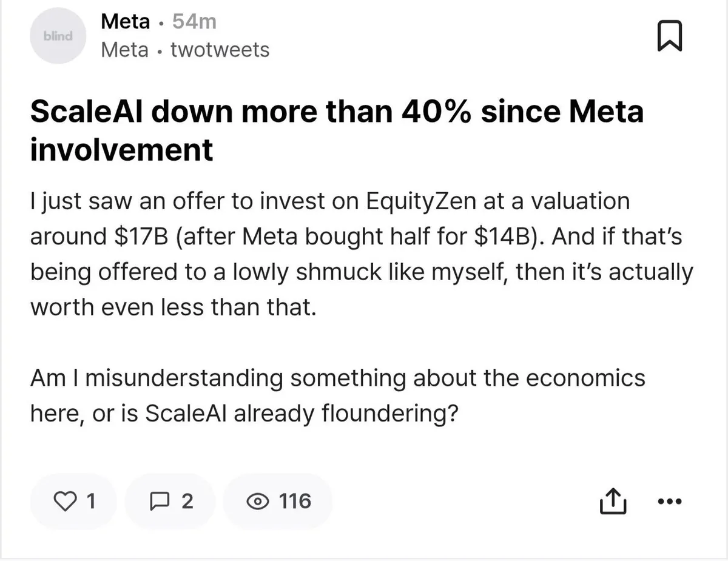Share the post with share icon
This screenshot has height=561, width=728.
click(x=612, y=501)
